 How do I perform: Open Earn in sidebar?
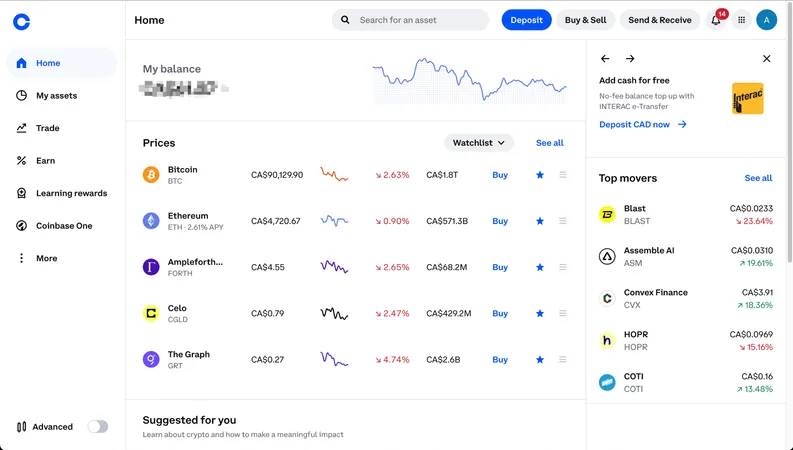(x=62, y=161)
